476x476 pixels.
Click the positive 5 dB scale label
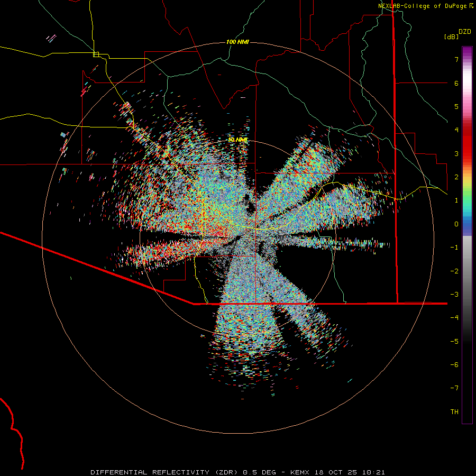[456, 106]
